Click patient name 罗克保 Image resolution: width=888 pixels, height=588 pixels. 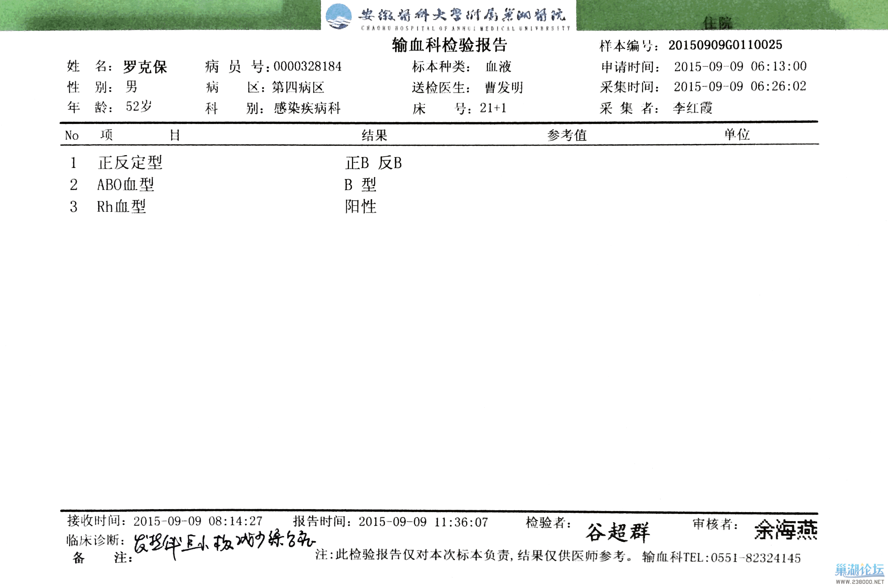(x=145, y=67)
